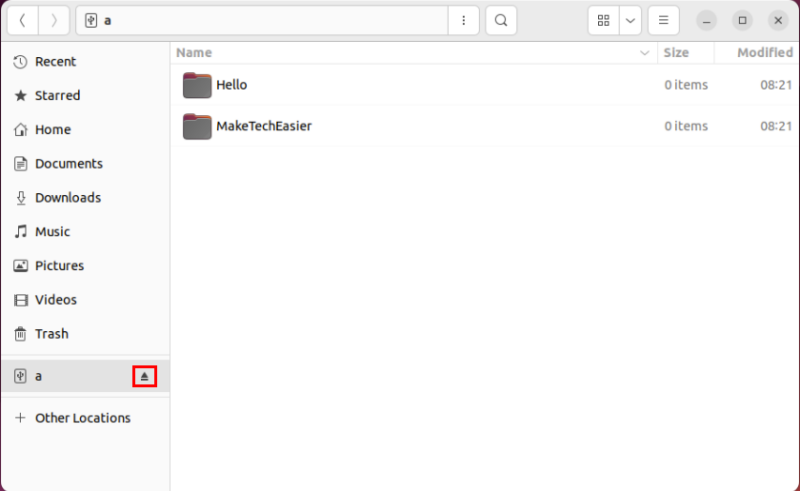The height and width of the screenshot is (491, 800).
Task: Click the Recent clock icon
Action: (20, 62)
